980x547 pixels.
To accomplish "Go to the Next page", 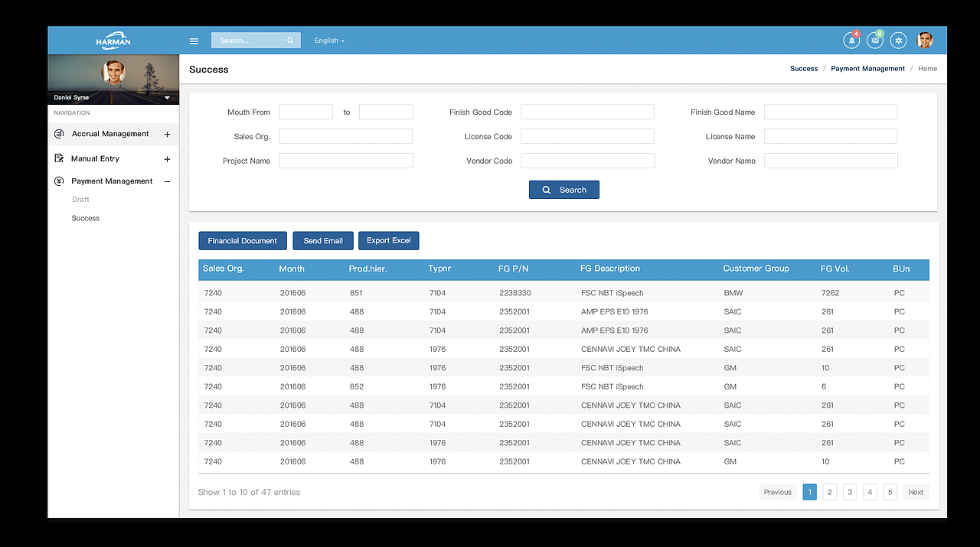I will (x=916, y=492).
